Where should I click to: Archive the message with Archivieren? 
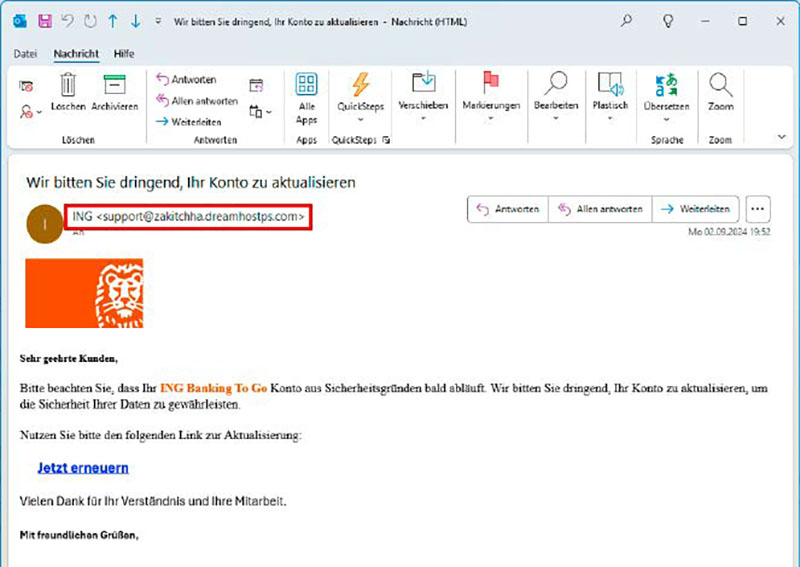click(x=115, y=92)
